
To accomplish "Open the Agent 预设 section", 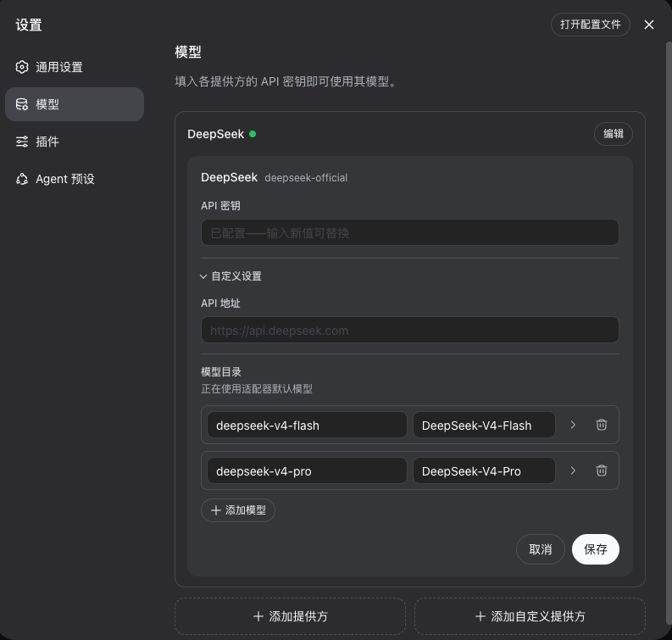I will click(x=75, y=179).
